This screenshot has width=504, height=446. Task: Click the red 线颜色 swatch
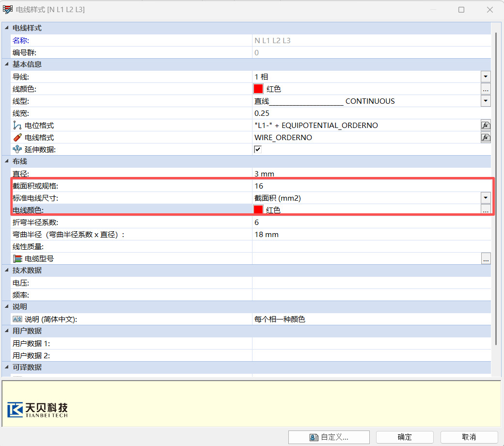tap(258, 89)
